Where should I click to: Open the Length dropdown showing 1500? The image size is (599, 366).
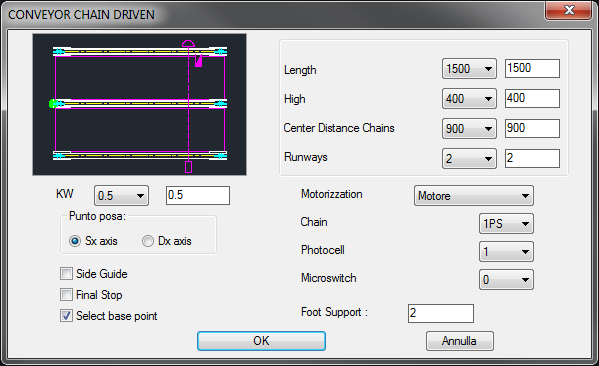(469, 69)
